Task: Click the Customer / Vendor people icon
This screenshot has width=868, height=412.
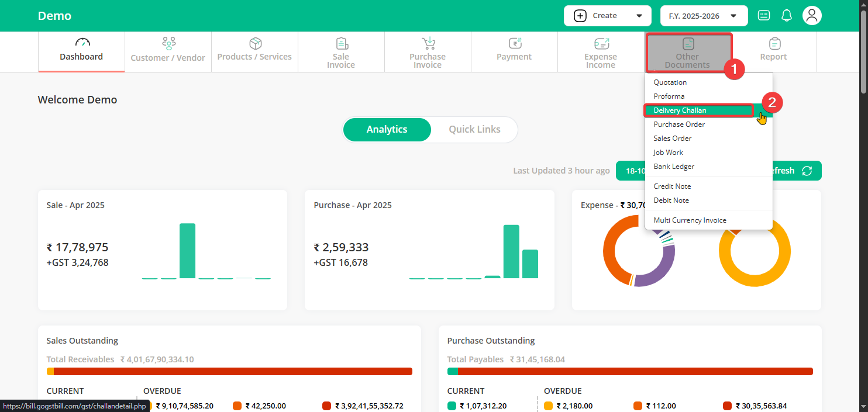Action: tap(168, 43)
